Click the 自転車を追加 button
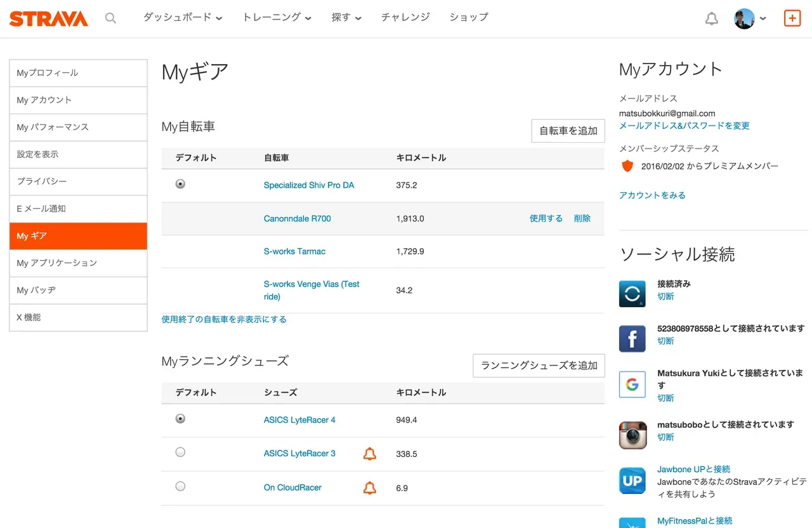Viewport: 812px width, 528px height. [567, 131]
